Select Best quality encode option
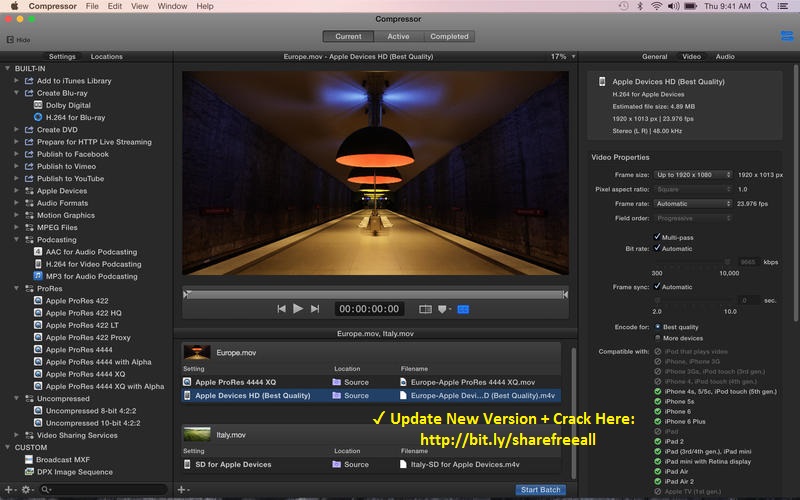 [x=658, y=327]
